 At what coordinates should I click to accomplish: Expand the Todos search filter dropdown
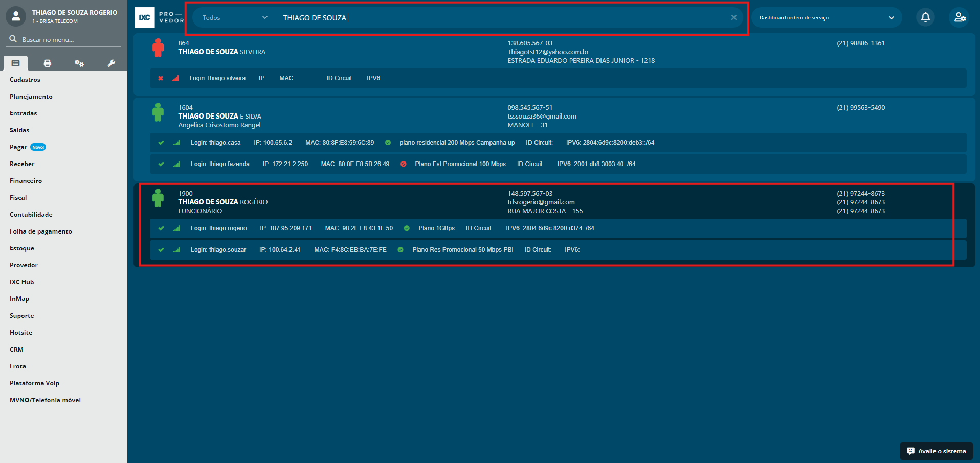[234, 17]
